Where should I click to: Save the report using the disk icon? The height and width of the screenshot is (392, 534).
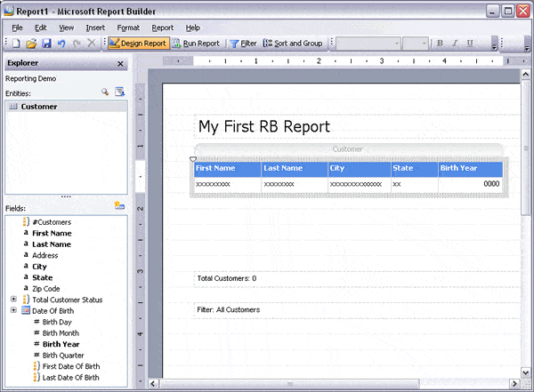(x=46, y=43)
